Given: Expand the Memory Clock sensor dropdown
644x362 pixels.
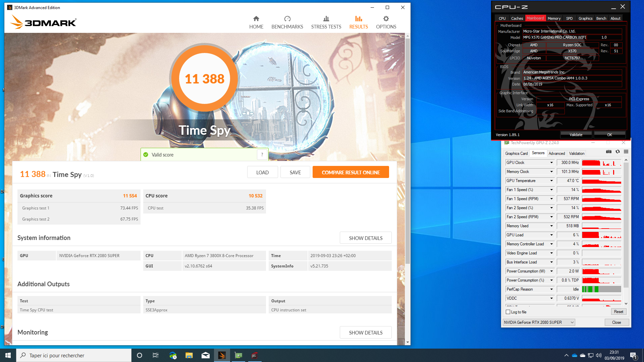Looking at the screenshot, I should pos(551,172).
